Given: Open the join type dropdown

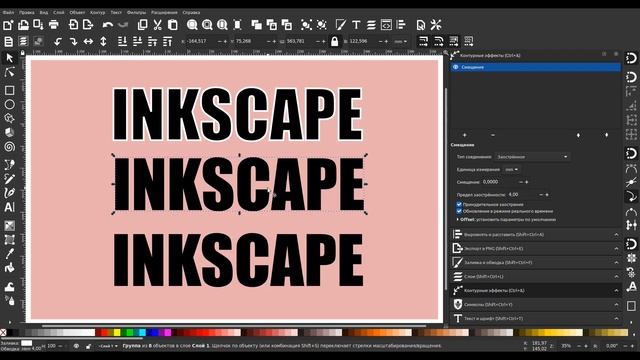Looking at the screenshot, I should pyautogui.click(x=532, y=157).
